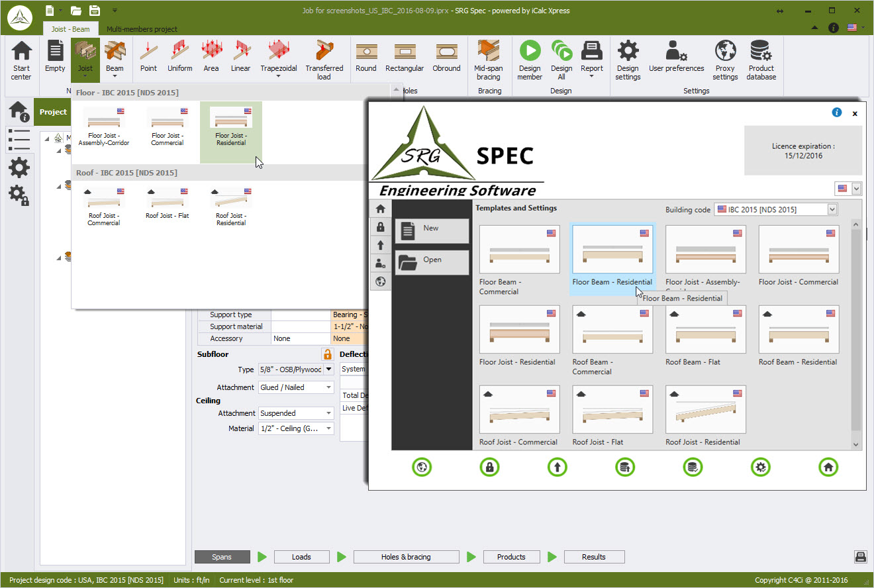Click the globe button in start center footer
This screenshot has height=588, width=874.
click(x=422, y=467)
